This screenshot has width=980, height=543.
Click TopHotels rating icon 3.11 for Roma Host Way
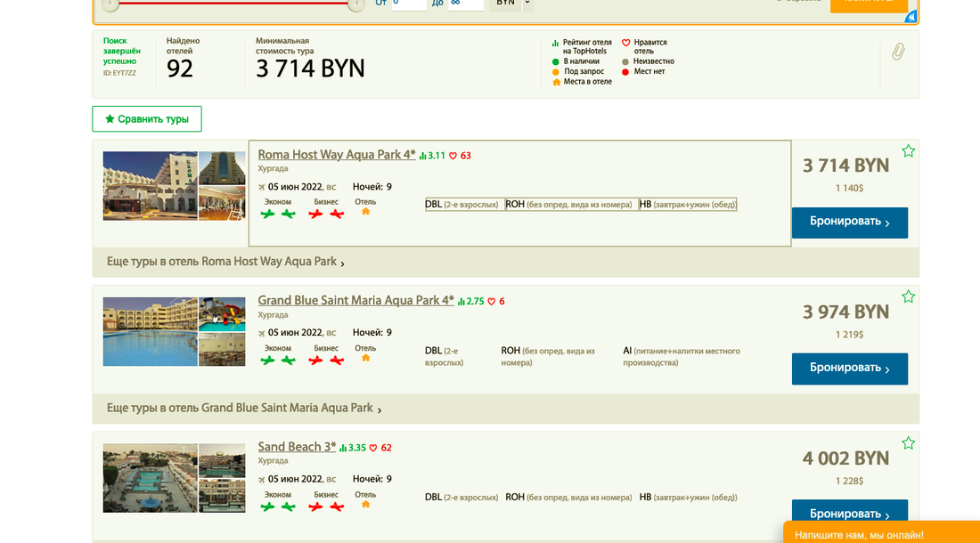(x=423, y=156)
